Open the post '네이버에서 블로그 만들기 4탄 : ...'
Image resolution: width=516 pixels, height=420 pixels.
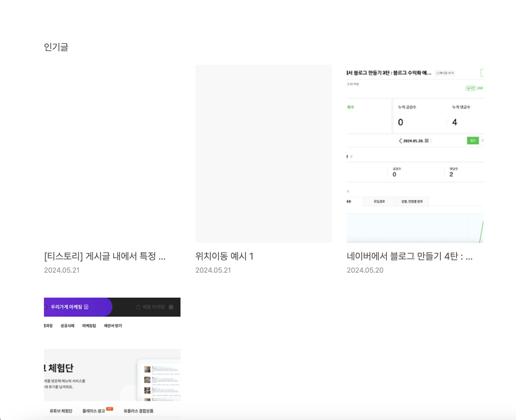pos(410,256)
